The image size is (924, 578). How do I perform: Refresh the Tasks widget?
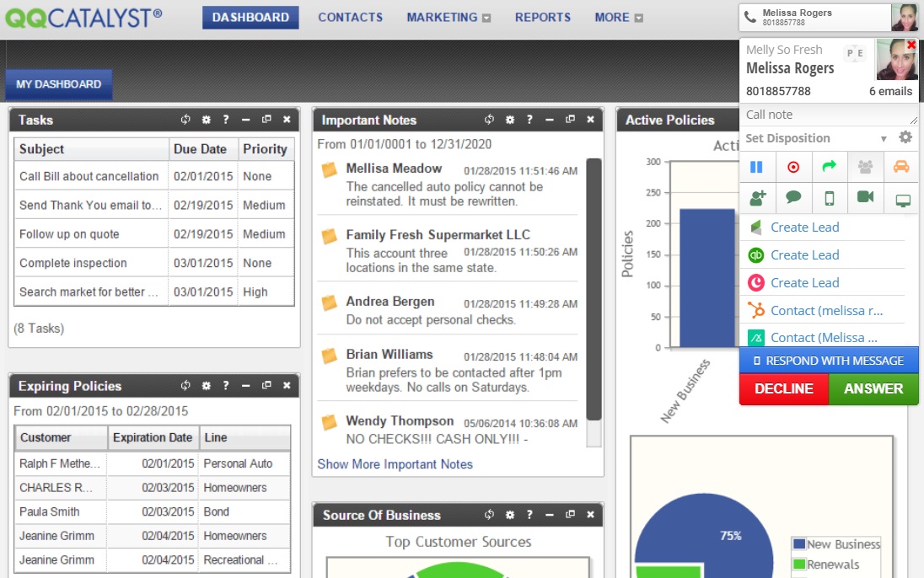(185, 120)
